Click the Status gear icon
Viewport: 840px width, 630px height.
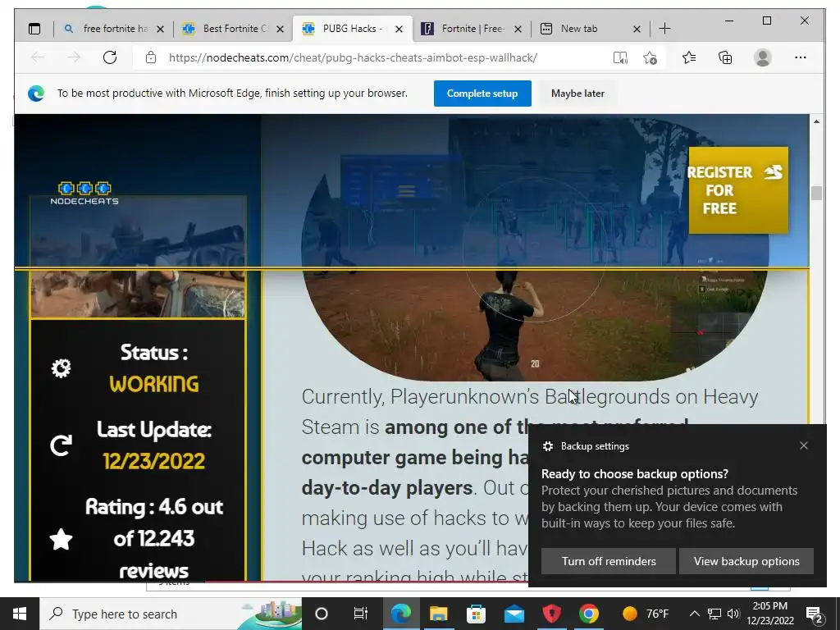[61, 367]
